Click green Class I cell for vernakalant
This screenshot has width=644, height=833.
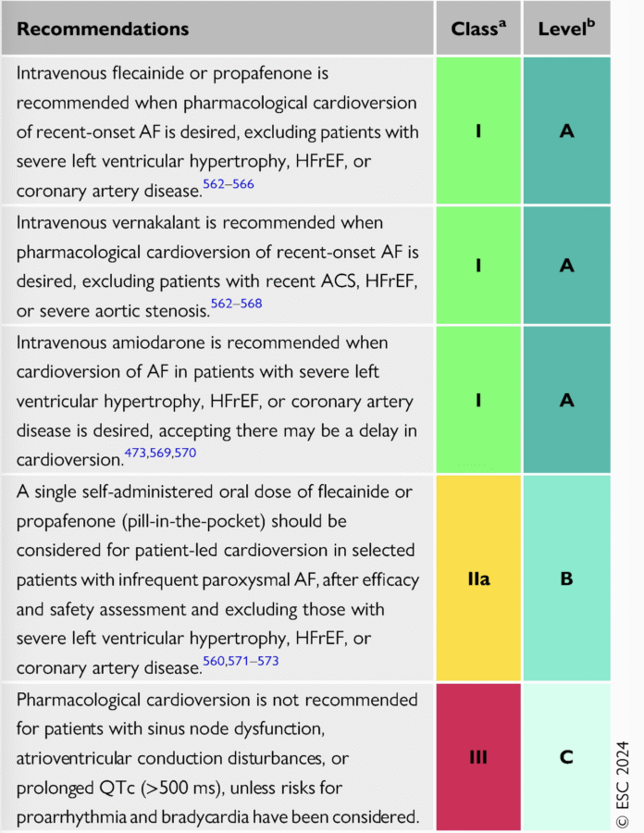(x=478, y=266)
